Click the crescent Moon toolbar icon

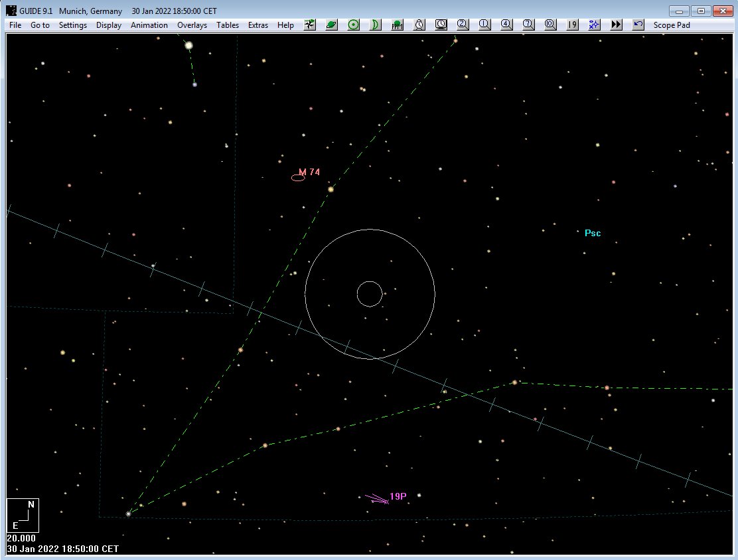(375, 25)
